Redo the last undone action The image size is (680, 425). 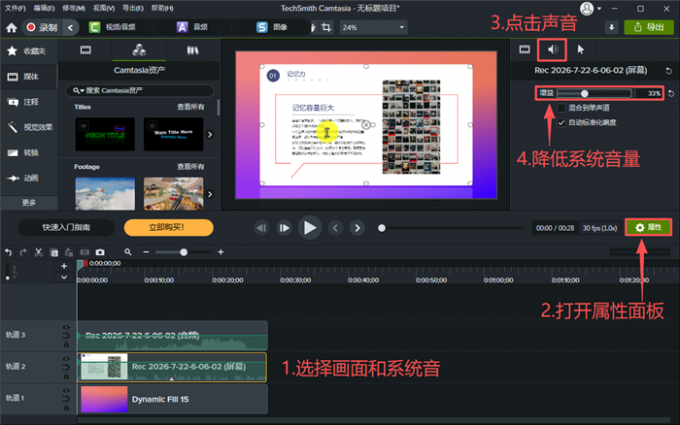click(23, 252)
